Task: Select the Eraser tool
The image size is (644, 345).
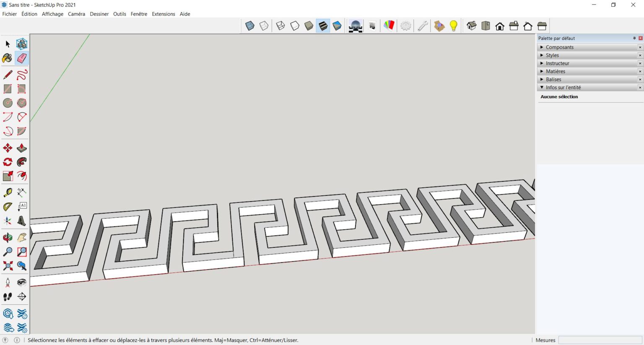Action: (22, 58)
